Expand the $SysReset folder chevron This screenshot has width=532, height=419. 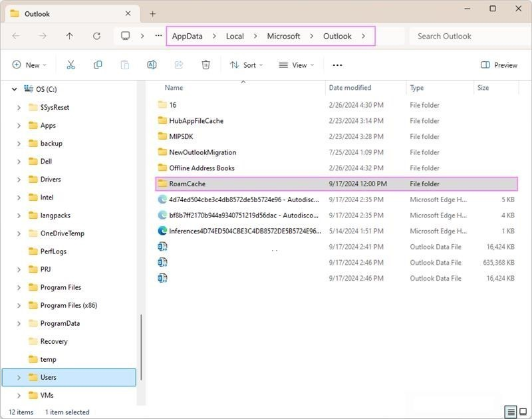pyautogui.click(x=19, y=108)
